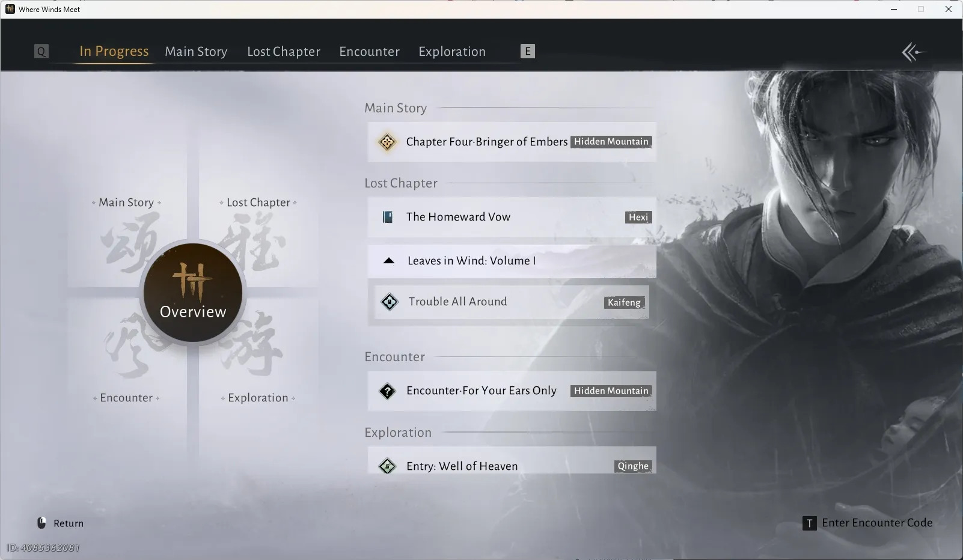
Task: Open the Lost Chapter tab
Action: (x=284, y=52)
